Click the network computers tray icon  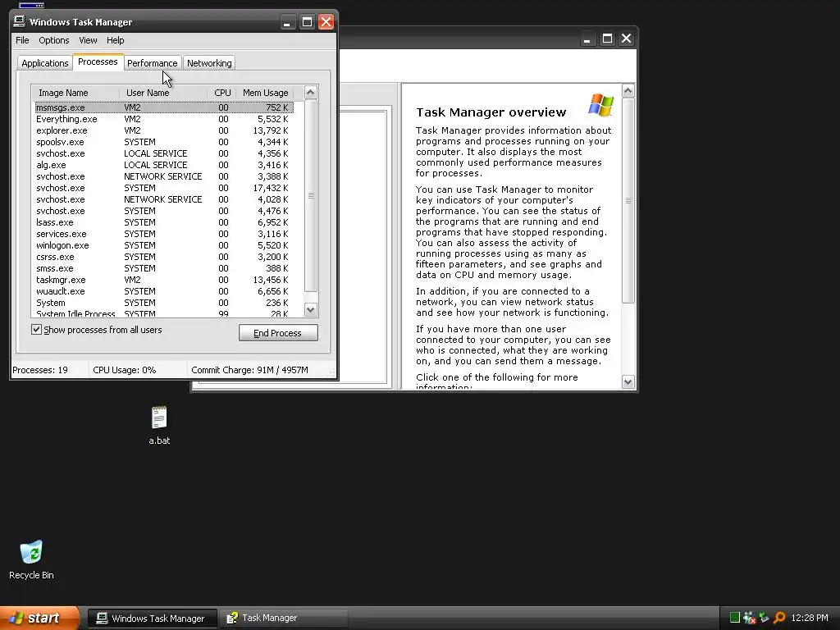[x=750, y=618]
